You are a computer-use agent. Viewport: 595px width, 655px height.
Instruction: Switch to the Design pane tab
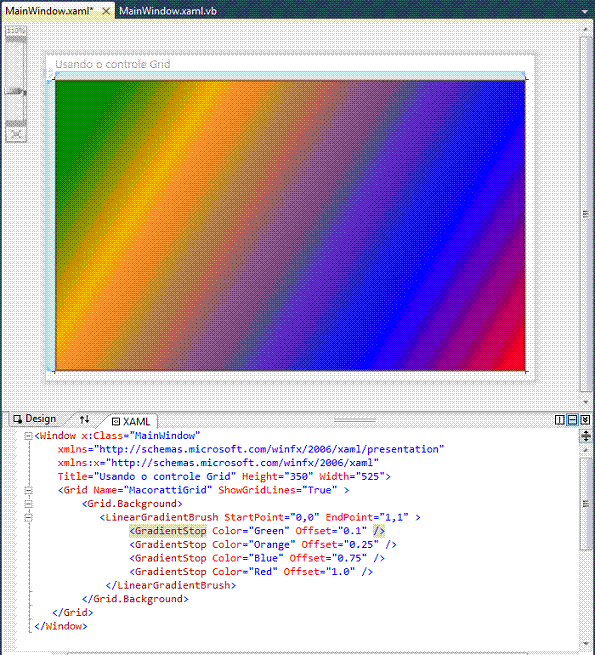[35, 419]
